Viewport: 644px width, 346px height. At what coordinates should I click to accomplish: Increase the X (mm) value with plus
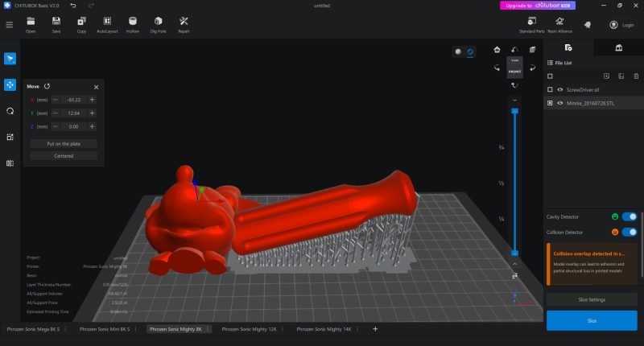(92, 100)
